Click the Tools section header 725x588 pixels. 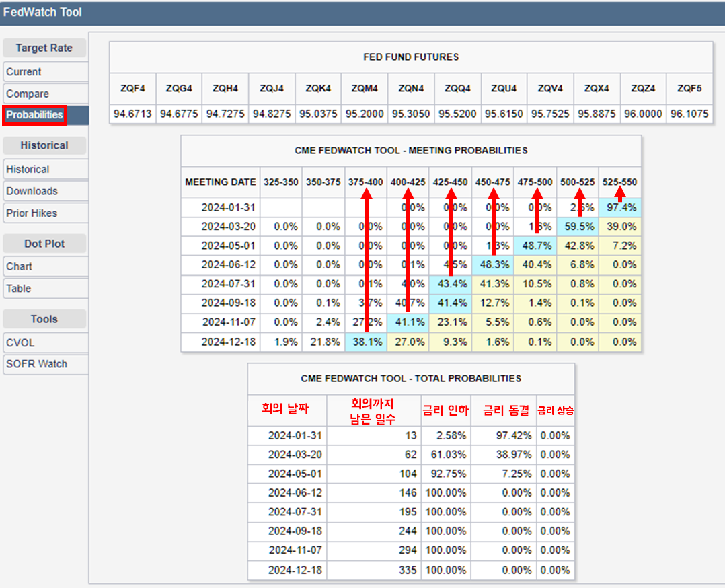click(44, 319)
